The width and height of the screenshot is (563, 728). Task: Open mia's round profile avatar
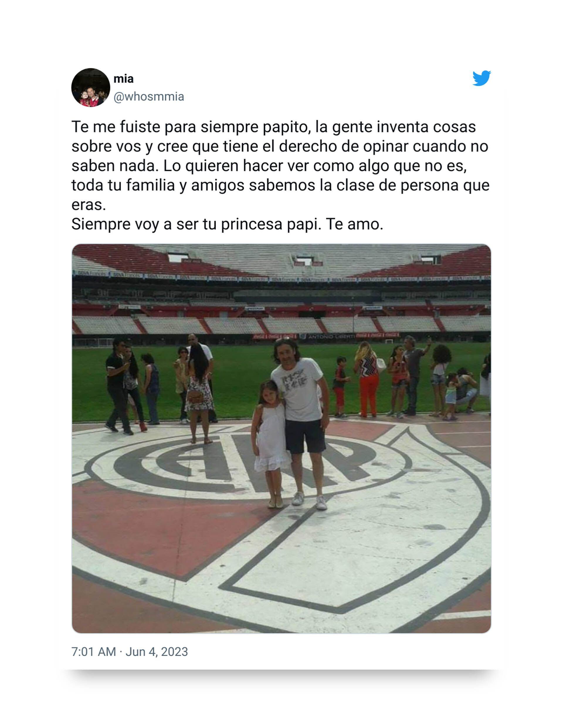tap(91, 87)
